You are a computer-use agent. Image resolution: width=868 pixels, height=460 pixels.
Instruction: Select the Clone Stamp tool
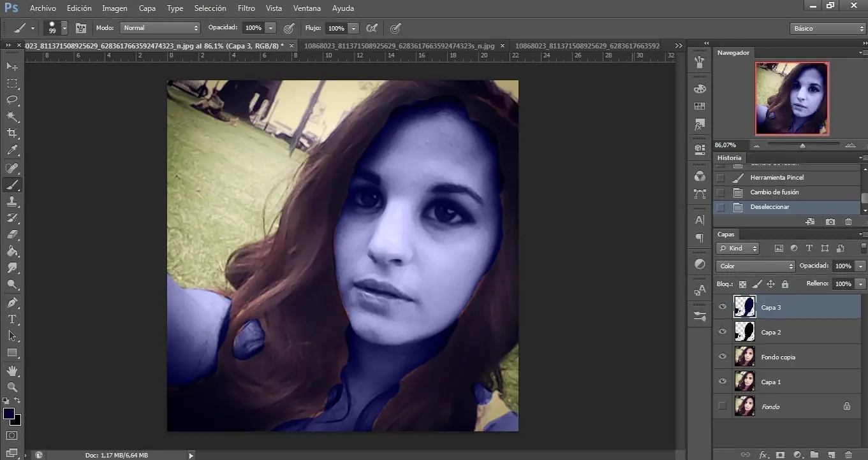pyautogui.click(x=12, y=201)
